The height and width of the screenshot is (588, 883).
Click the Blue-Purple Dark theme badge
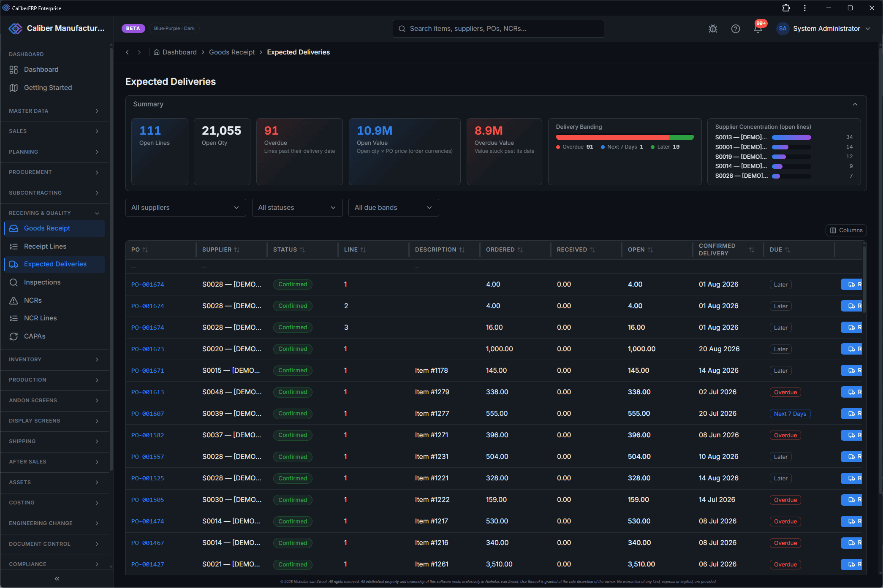point(174,28)
